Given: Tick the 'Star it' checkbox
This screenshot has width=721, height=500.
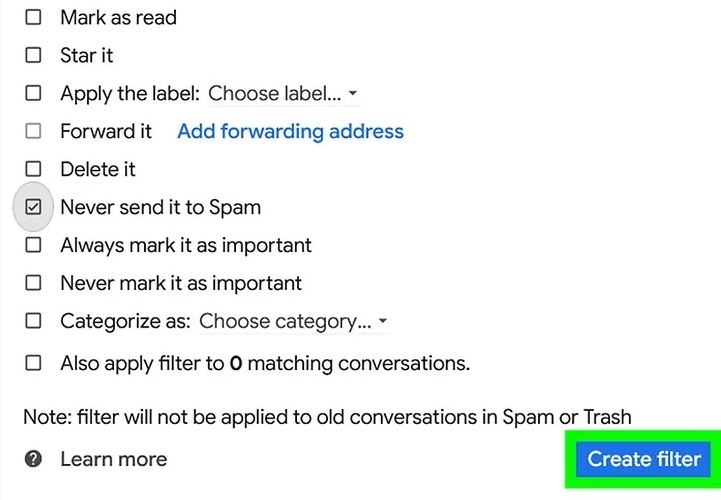Looking at the screenshot, I should pyautogui.click(x=33, y=55).
